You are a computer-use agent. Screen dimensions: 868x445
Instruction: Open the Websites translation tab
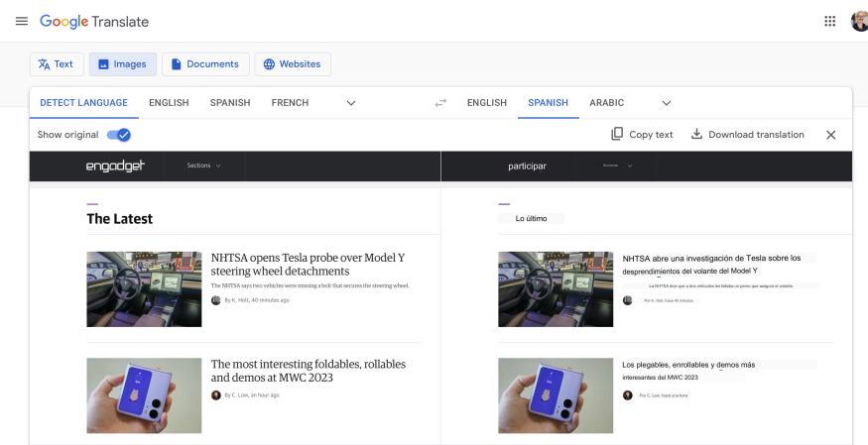(292, 64)
